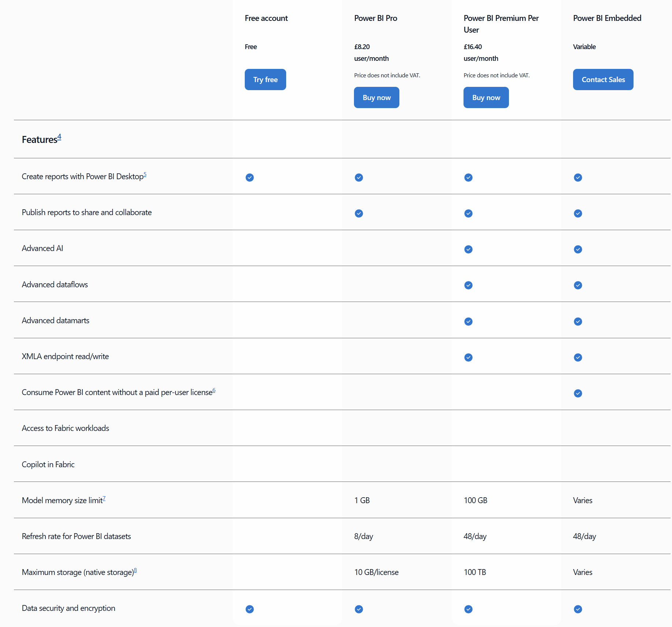This screenshot has height=627, width=672.
Task: Click the Try free button
Action: pos(265,80)
